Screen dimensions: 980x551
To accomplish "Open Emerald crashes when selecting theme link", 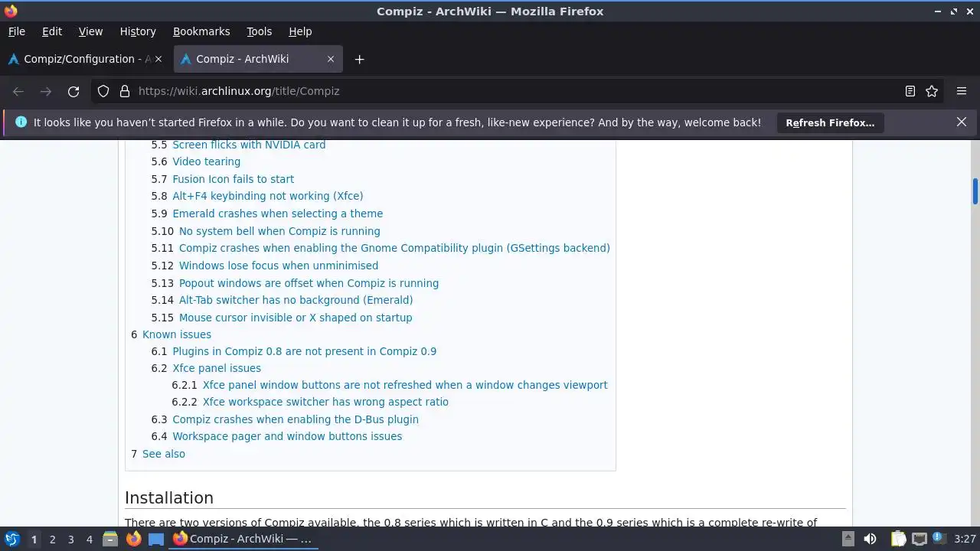I will tap(277, 214).
